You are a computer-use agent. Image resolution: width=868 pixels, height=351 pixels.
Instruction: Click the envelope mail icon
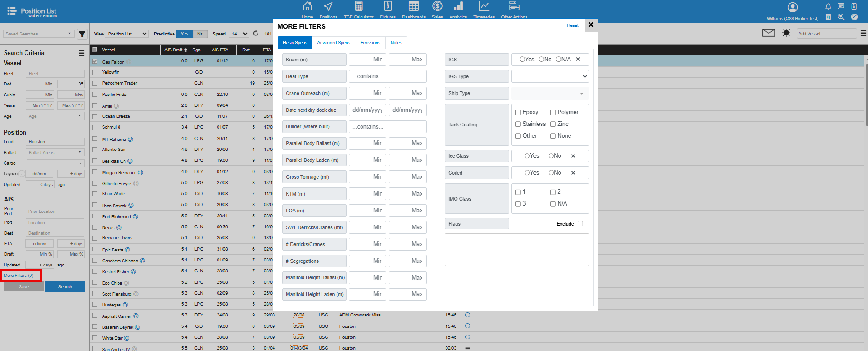pos(769,33)
